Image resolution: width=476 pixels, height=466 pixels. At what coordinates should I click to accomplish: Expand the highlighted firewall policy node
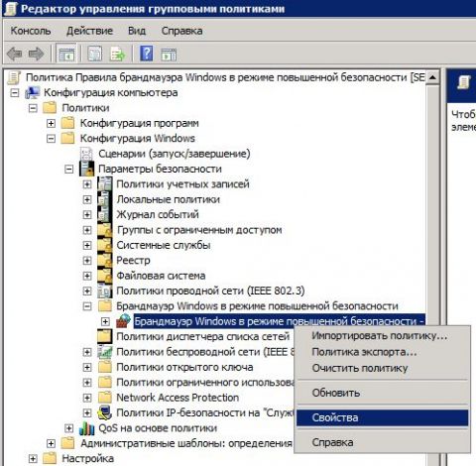tap(105, 321)
